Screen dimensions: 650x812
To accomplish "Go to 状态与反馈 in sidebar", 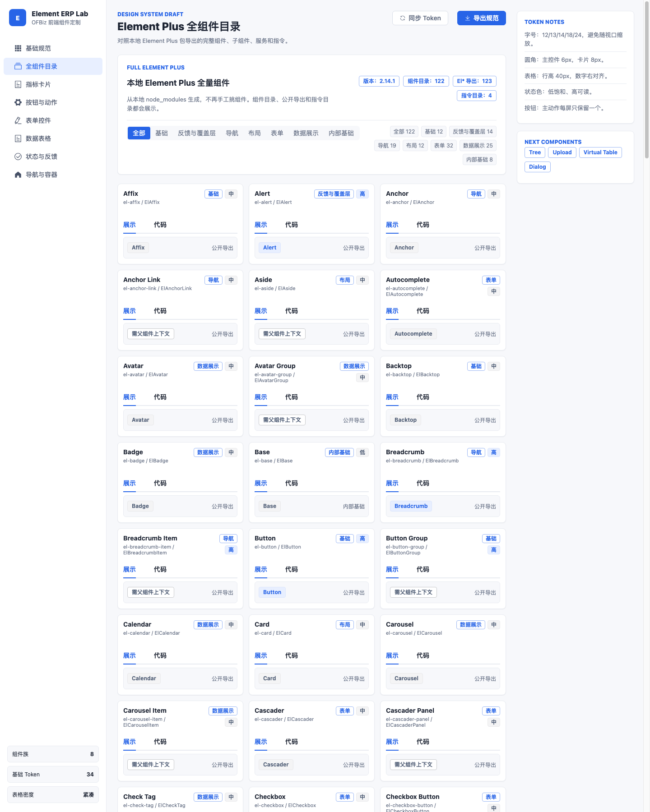I will tap(53, 157).
